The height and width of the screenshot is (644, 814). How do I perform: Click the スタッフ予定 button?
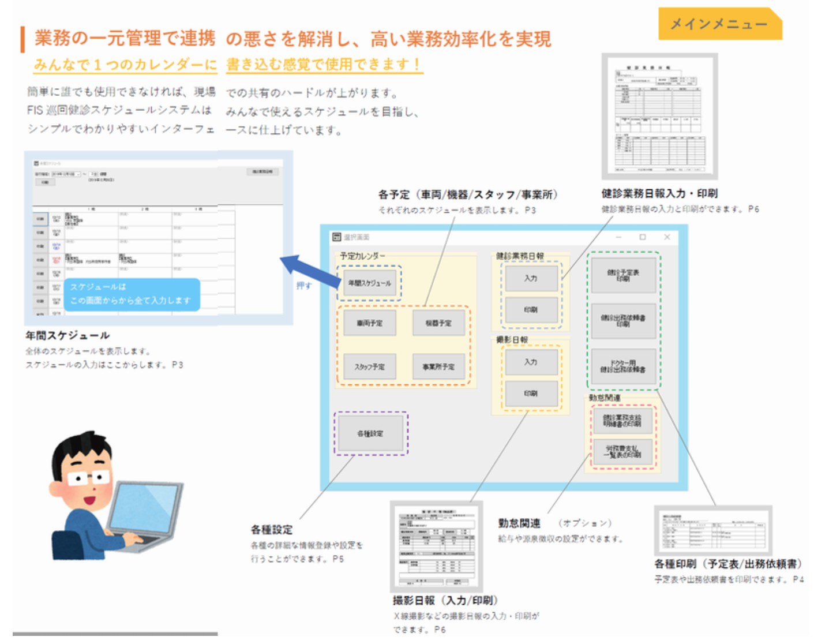pos(369,366)
